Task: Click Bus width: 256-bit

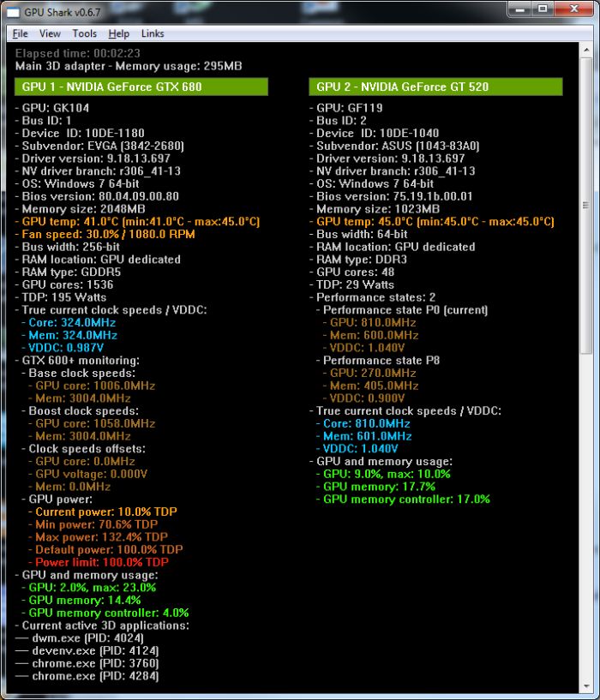Action: click(68, 247)
